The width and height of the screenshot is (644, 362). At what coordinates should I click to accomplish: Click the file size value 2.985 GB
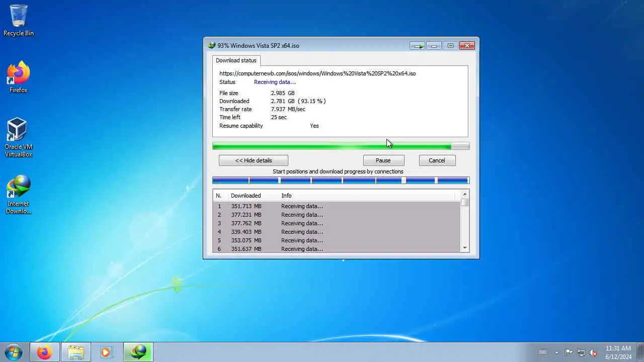pyautogui.click(x=283, y=93)
